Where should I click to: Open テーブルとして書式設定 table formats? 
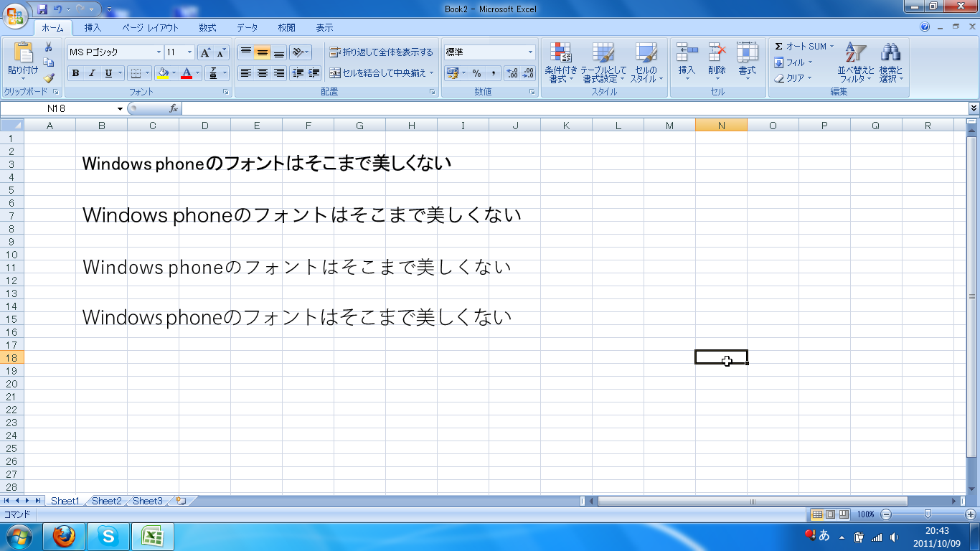[603, 62]
